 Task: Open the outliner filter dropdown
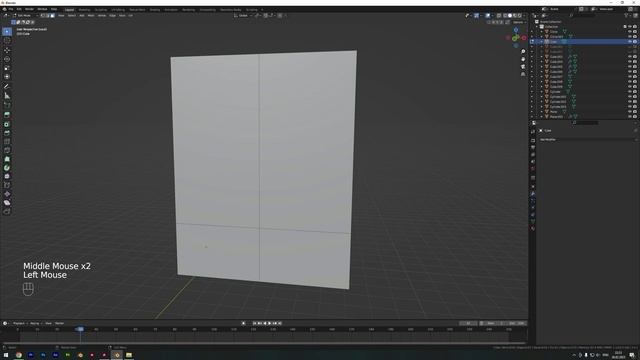[627, 16]
